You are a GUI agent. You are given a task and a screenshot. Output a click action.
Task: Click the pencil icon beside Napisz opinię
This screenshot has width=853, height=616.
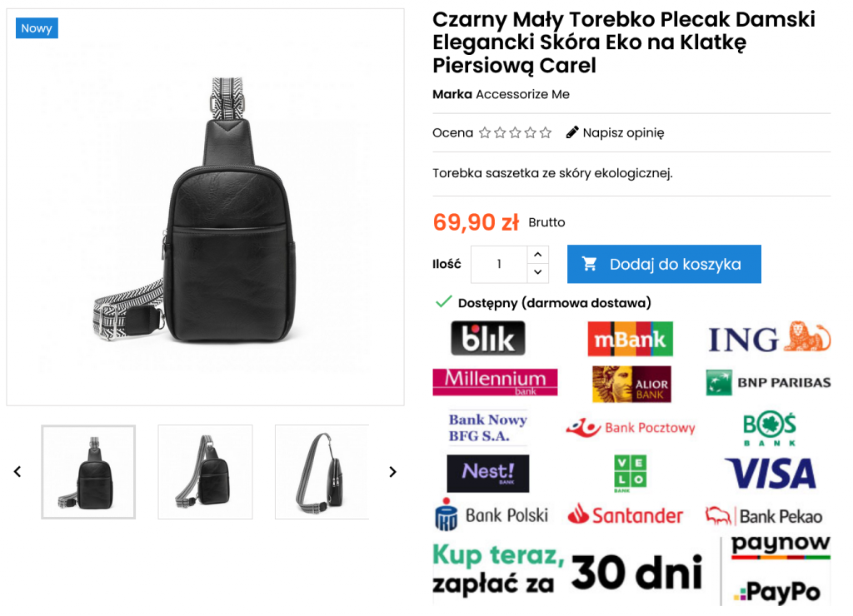pos(571,132)
